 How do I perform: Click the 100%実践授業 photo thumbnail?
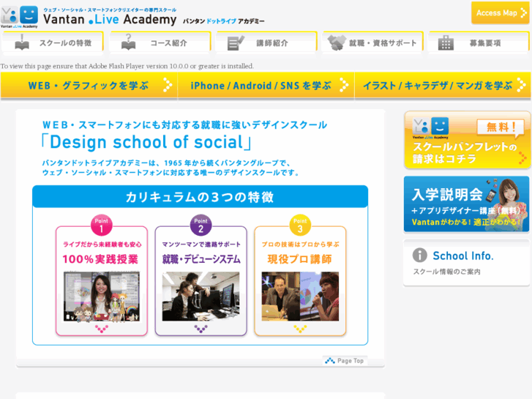click(102, 297)
